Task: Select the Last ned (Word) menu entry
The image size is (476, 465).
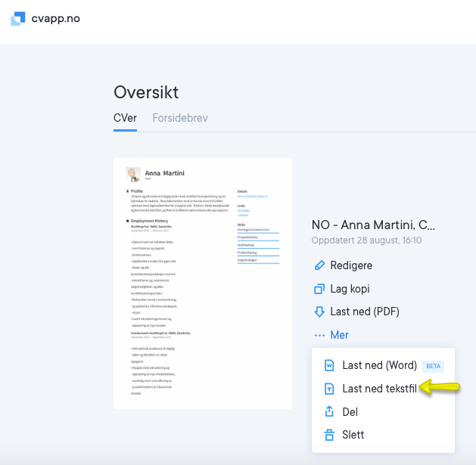Action: [x=379, y=365]
